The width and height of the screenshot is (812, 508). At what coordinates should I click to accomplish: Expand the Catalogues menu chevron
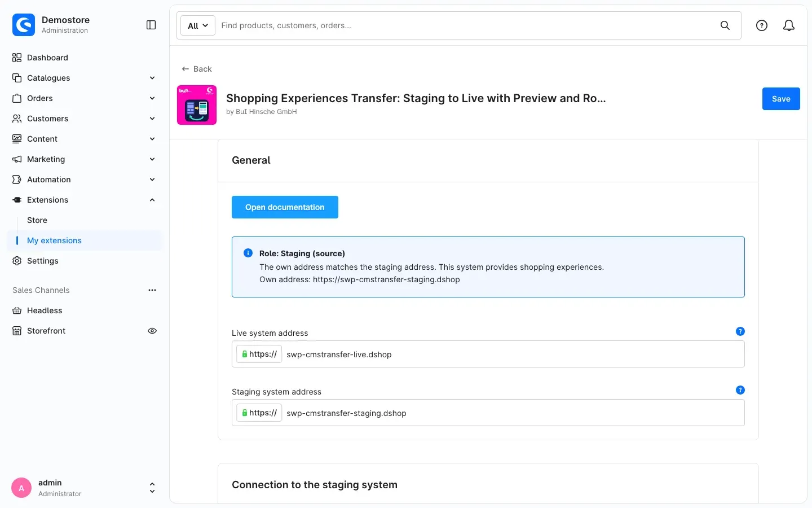point(152,78)
